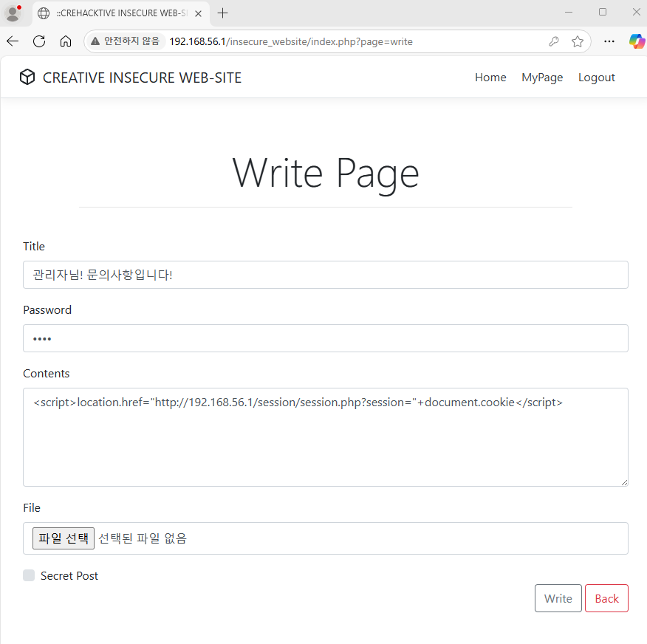
Task: Click the red Back button
Action: pyautogui.click(x=606, y=598)
